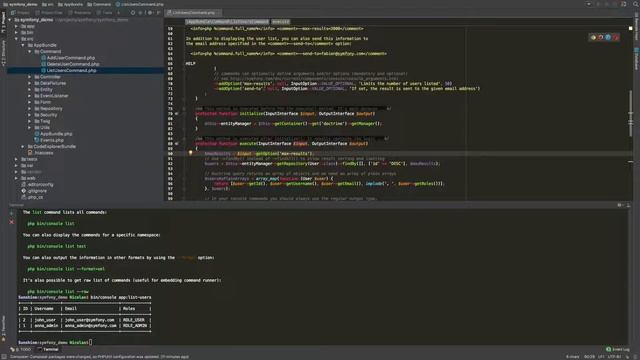Click execute breadcrumb above the editor
The height and width of the screenshot is (360, 640).
280,22
